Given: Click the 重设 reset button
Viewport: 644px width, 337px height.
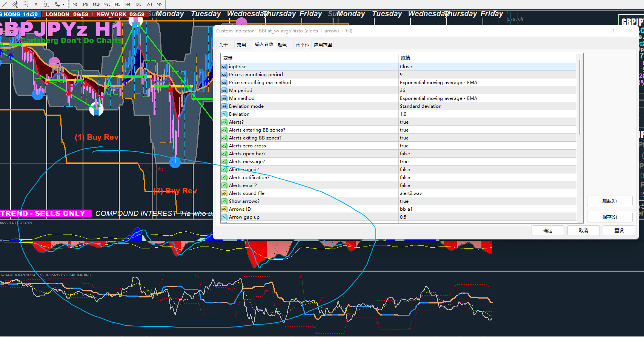Looking at the screenshot, I should point(619,231).
